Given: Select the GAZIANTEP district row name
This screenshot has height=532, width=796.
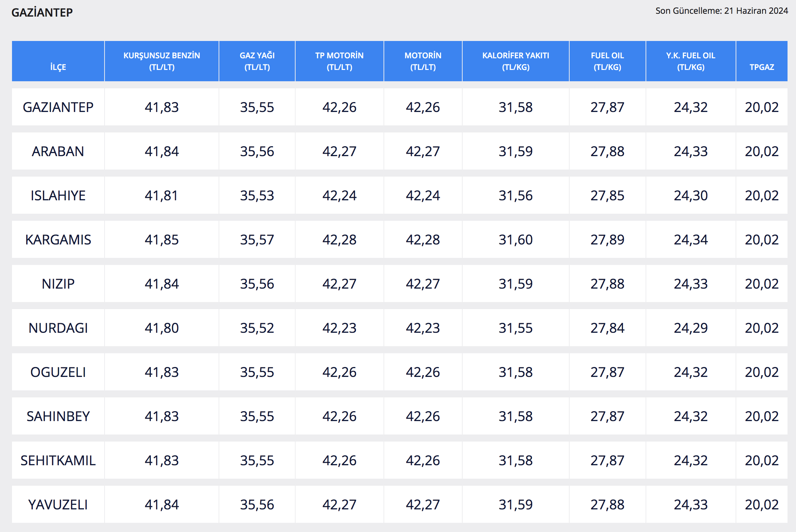Looking at the screenshot, I should (58, 107).
